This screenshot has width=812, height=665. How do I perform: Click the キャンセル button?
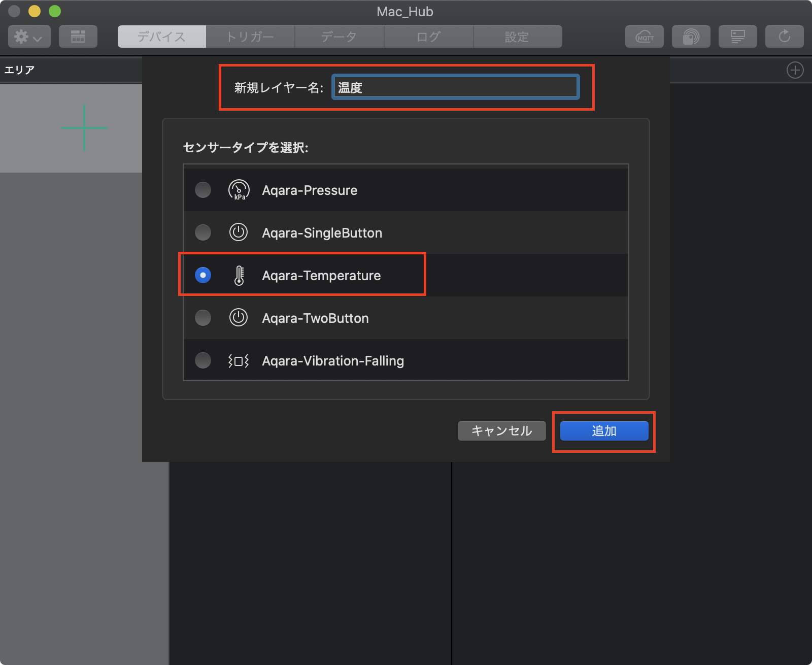coord(502,431)
